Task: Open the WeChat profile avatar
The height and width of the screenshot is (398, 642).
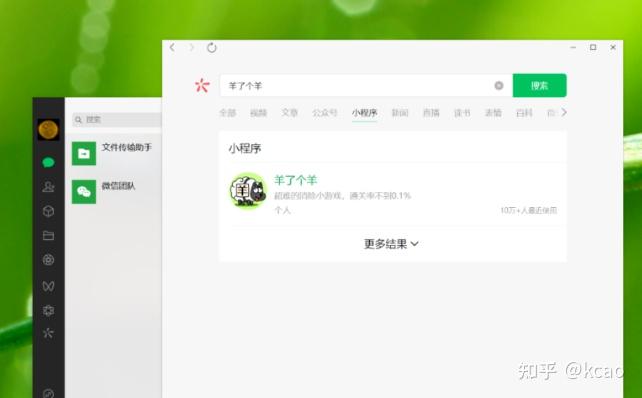Action: [x=48, y=130]
